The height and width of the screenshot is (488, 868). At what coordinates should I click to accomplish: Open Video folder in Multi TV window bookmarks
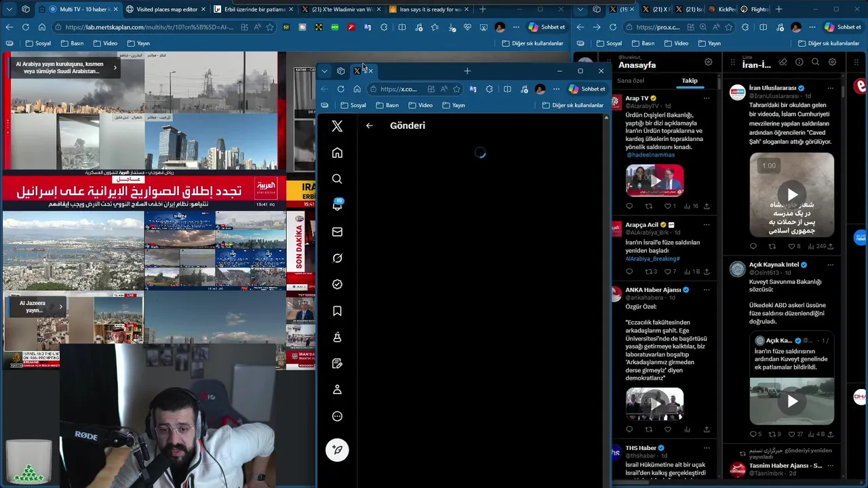coord(105,43)
